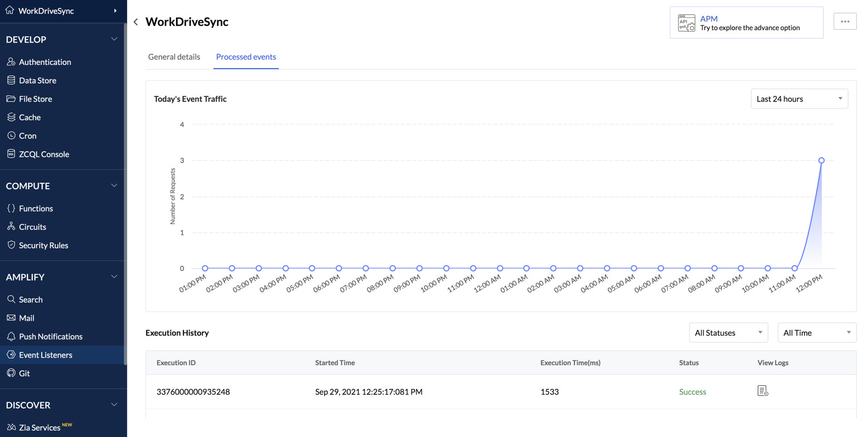The height and width of the screenshot is (437, 868).
Task: Open the three-dots more options menu
Action: pyautogui.click(x=845, y=22)
